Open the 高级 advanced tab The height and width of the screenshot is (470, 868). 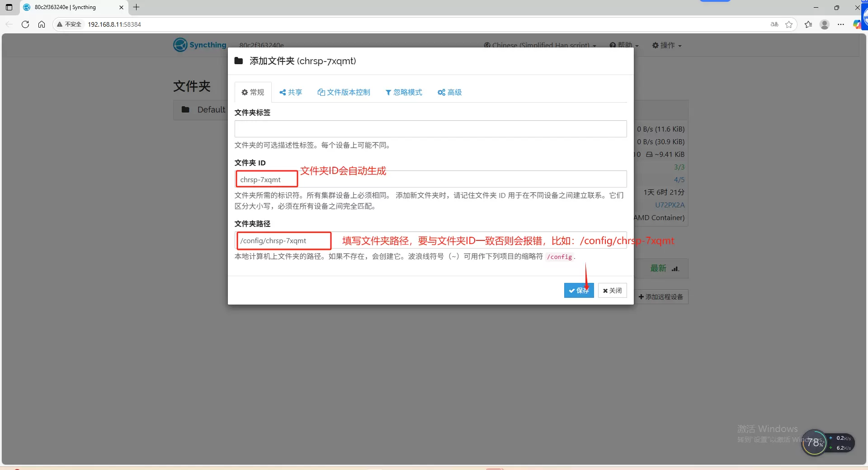click(x=450, y=92)
